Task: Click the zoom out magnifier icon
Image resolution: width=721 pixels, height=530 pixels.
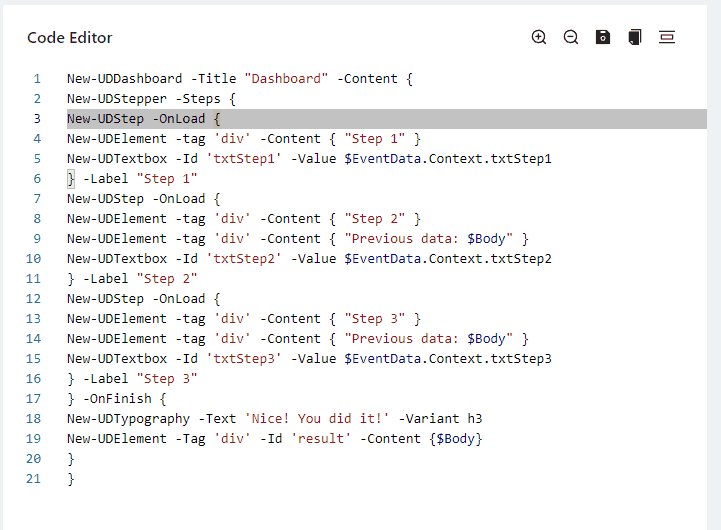Action: [571, 37]
